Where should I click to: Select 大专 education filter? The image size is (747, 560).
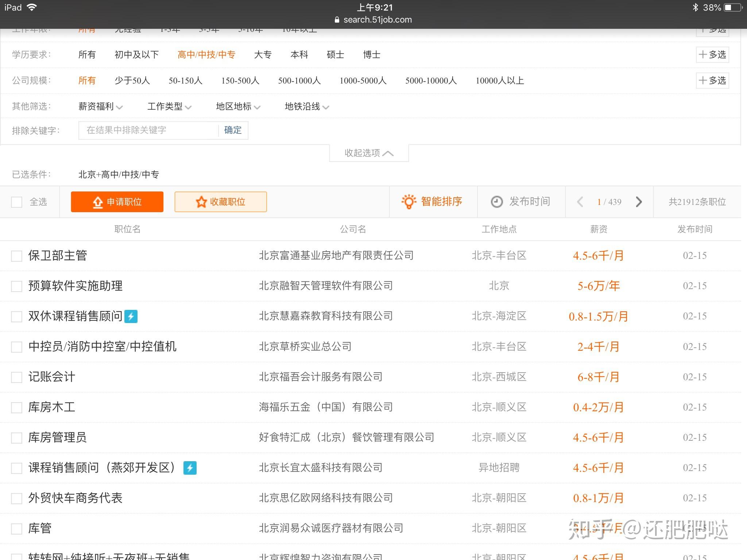pos(263,55)
